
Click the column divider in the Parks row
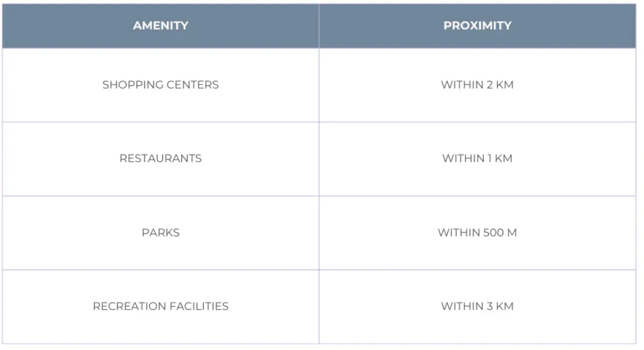[x=319, y=232]
